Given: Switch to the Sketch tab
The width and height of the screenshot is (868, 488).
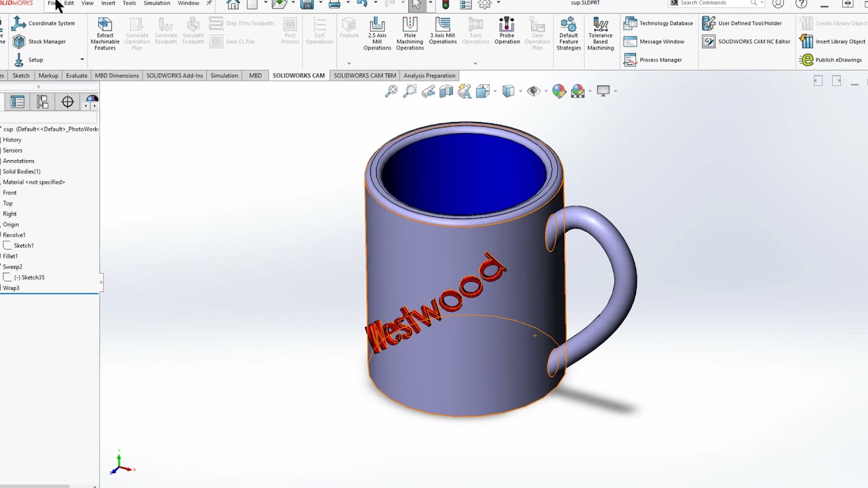Looking at the screenshot, I should coord(21,75).
